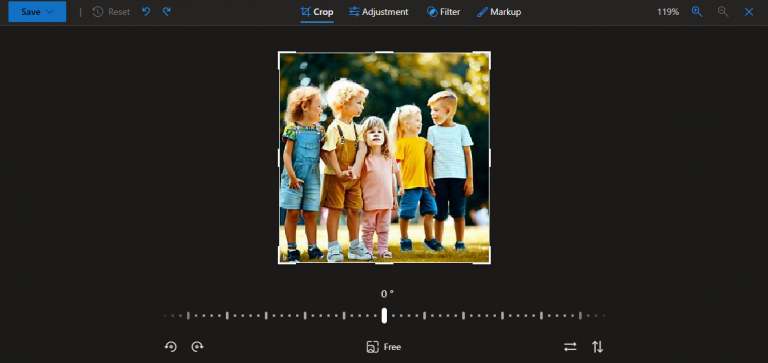Click the redo arrow icon
The width and height of the screenshot is (768, 363).
(167, 11)
